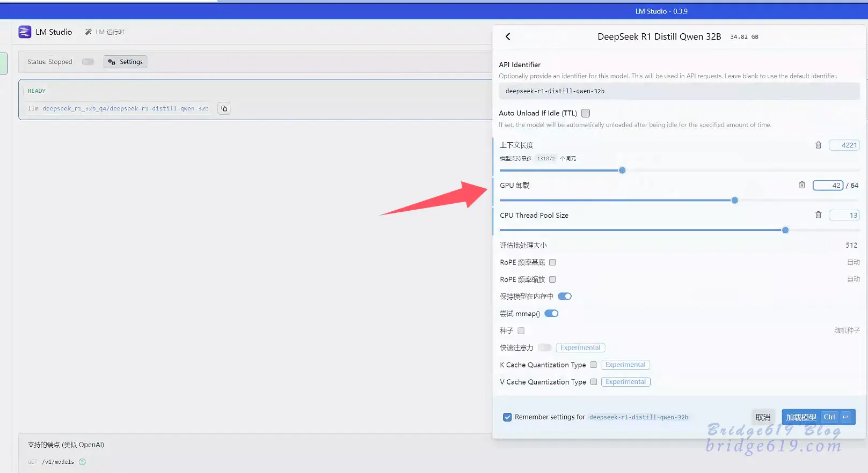The height and width of the screenshot is (473, 868).
Task: Reset CPU Thread Pool Size via trash icon
Action: (819, 215)
